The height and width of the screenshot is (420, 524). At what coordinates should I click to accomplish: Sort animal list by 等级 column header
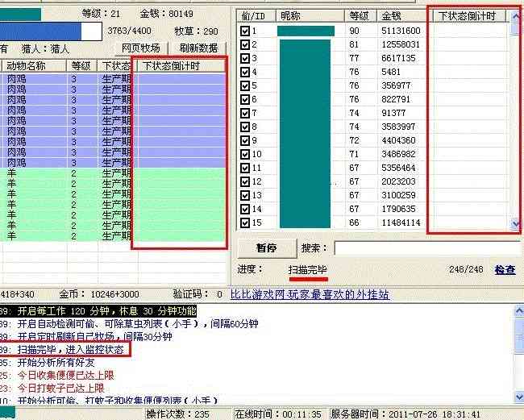[x=81, y=66]
